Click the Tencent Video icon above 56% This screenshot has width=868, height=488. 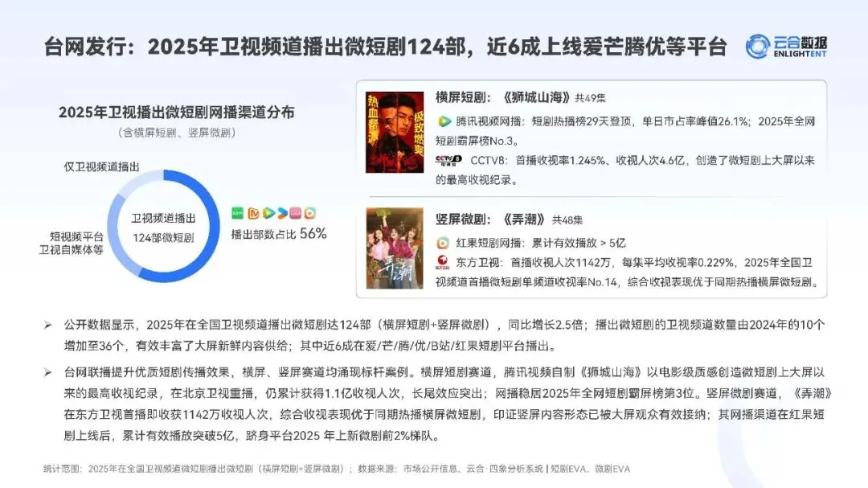[x=268, y=213]
